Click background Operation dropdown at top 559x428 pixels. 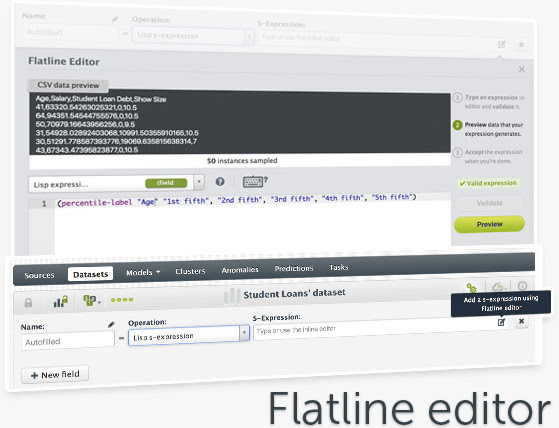[193, 36]
